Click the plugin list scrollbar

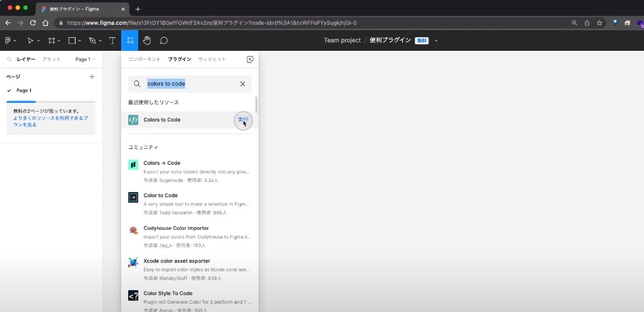[256, 105]
